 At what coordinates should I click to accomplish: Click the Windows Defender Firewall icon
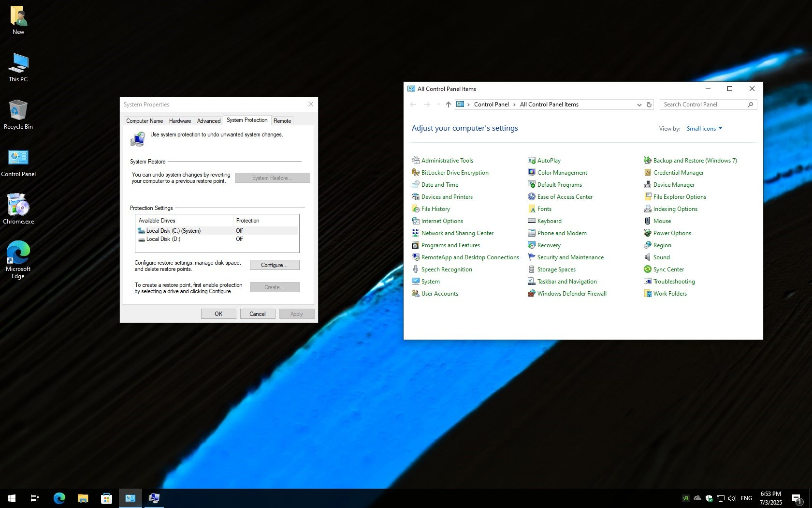coord(531,294)
